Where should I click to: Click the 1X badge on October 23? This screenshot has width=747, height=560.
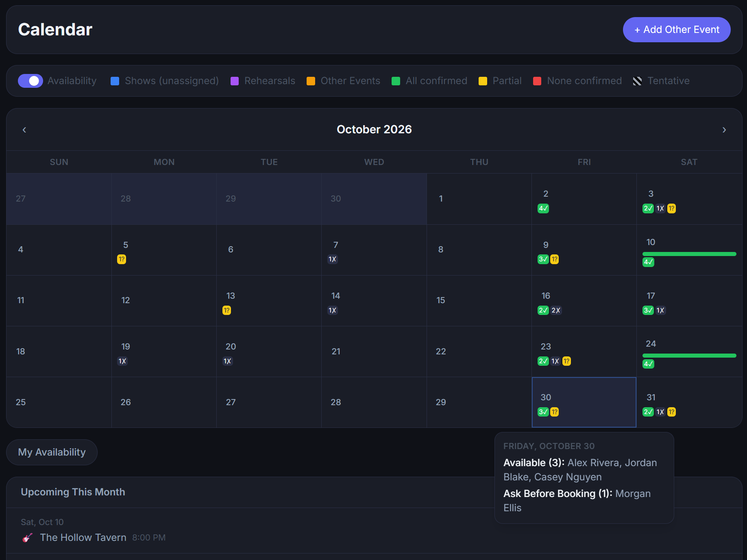tap(555, 361)
